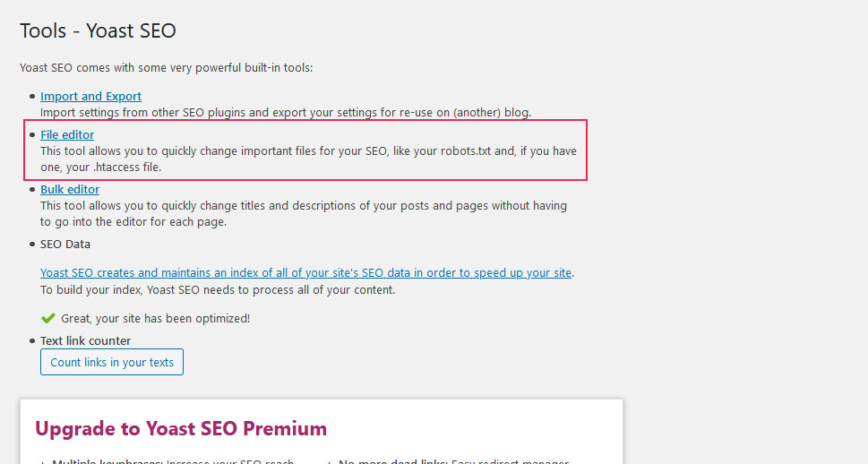Screen dimensions: 868x464
Task: Click the File editor description text
Action: pos(308,159)
